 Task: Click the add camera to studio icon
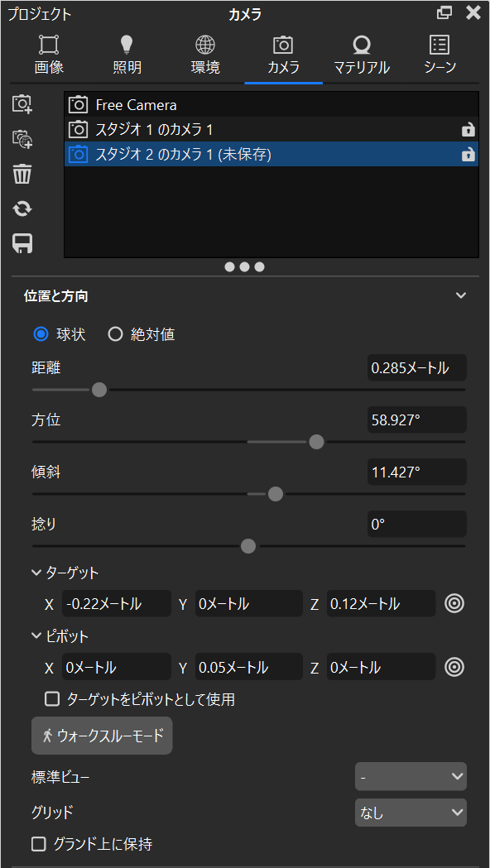pos(22,138)
